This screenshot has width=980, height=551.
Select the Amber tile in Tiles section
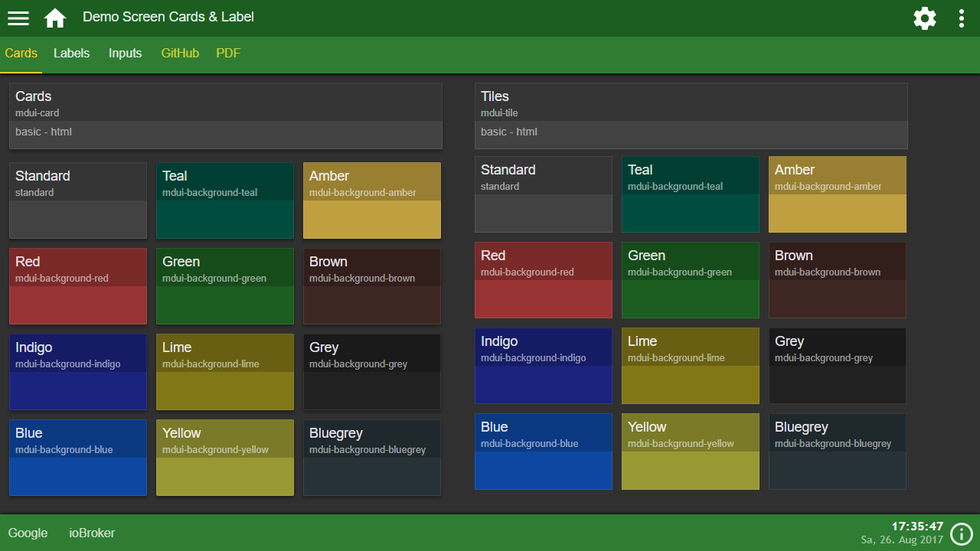(838, 194)
